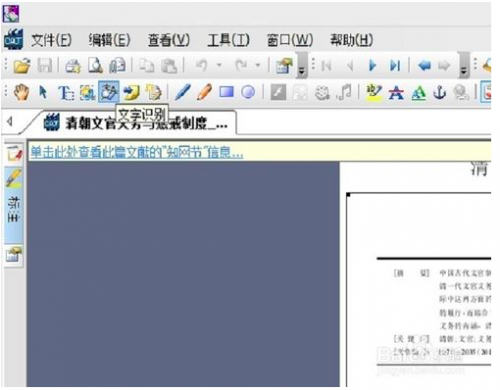The width and height of the screenshot is (500, 390).
Task: Select the Ellipse drawing tool
Action: click(x=248, y=92)
